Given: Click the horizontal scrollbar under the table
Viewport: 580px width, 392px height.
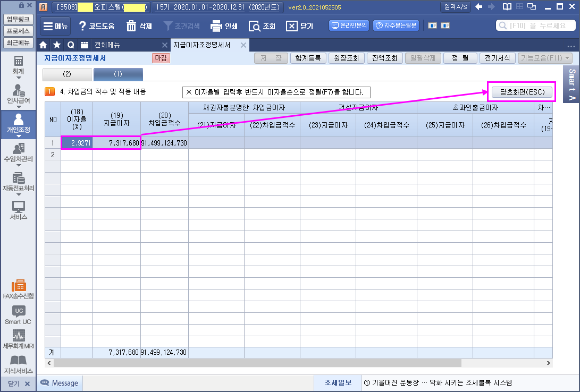Looking at the screenshot, I should click(x=298, y=363).
